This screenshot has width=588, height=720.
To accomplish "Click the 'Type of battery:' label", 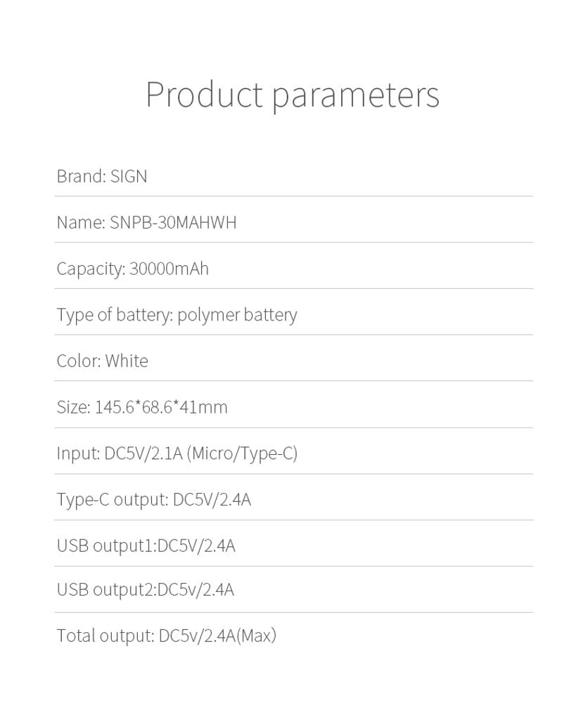I will (115, 315).
